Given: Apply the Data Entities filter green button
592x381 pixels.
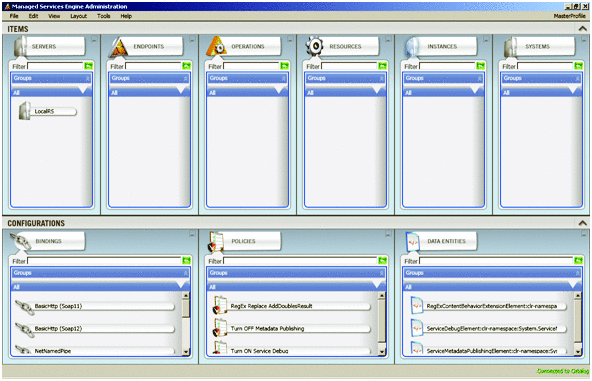Looking at the screenshot, I should pyautogui.click(x=578, y=261).
